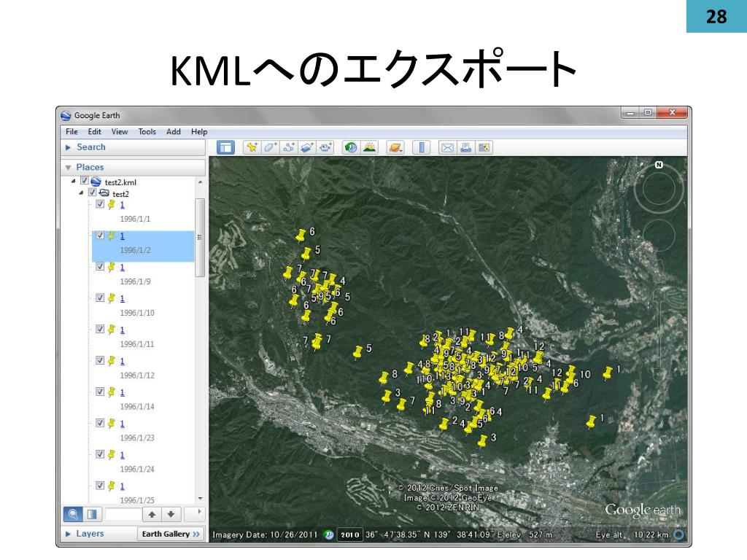
Task: Show historical imagery clock icon
Action: pos(351,147)
